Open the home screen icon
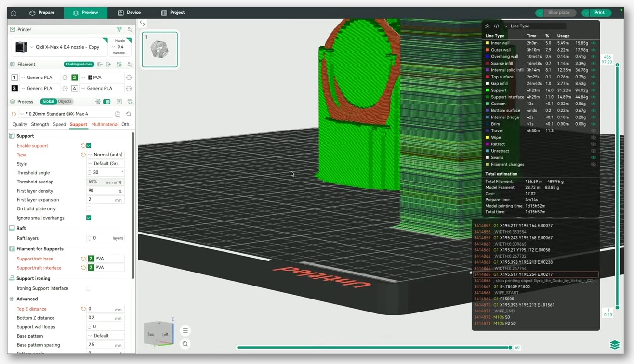This screenshot has height=364, width=634. pyautogui.click(x=13, y=13)
